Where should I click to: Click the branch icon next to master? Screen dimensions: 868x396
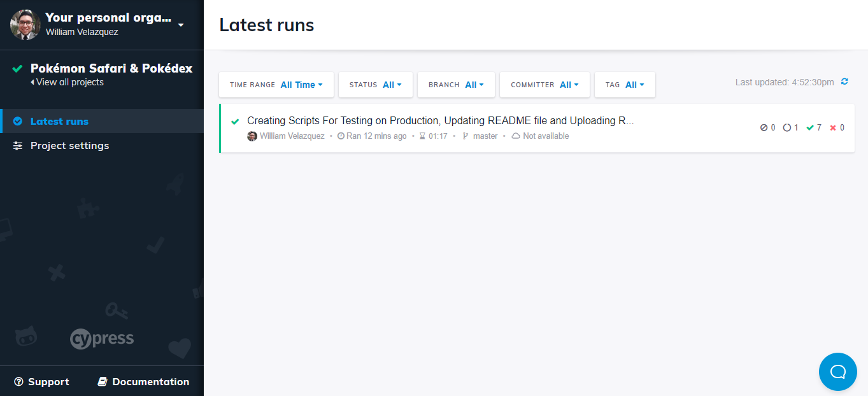click(466, 136)
